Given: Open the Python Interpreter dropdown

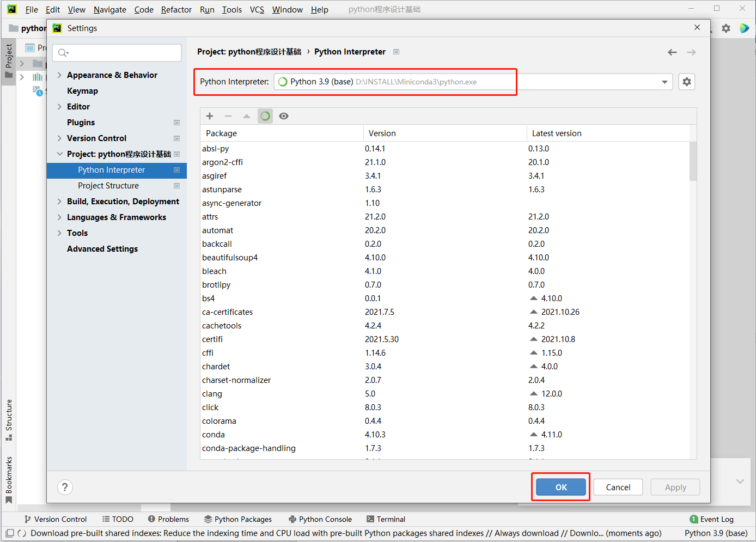Looking at the screenshot, I should [x=664, y=81].
